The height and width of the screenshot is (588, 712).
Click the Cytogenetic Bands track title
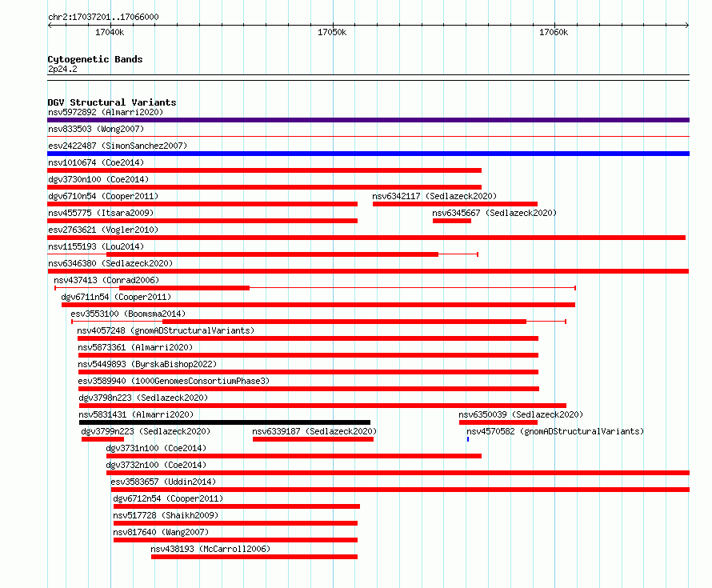pos(95,59)
